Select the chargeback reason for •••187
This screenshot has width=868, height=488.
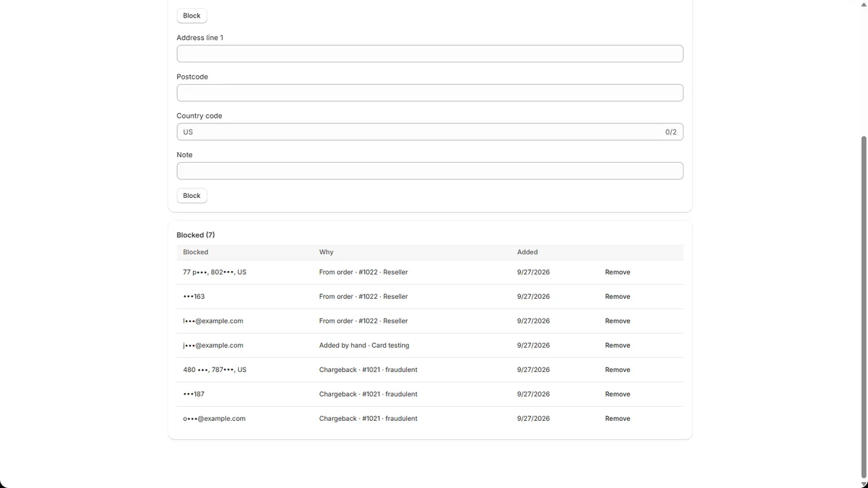368,394
